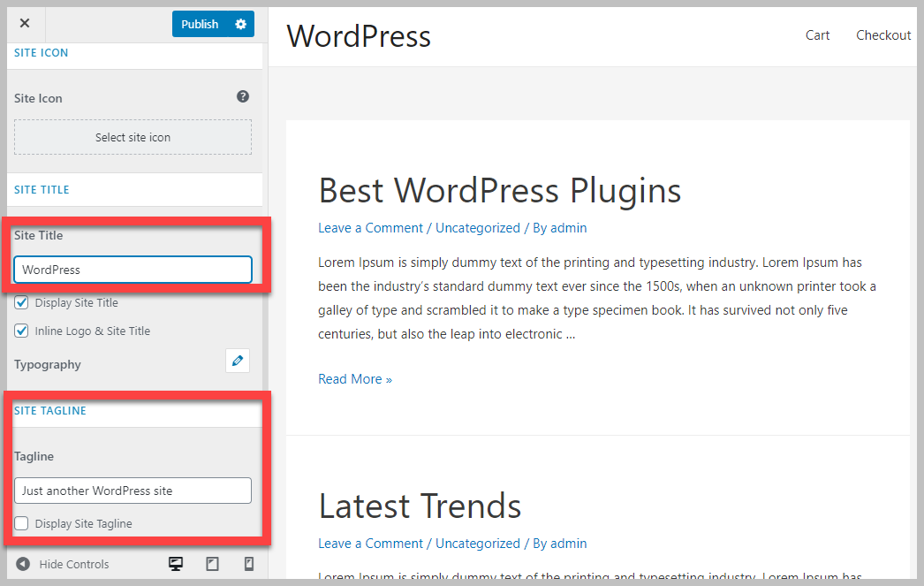Viewport: 924px width, 586px height.
Task: Click the SITE ICON section heading
Action: coord(42,53)
